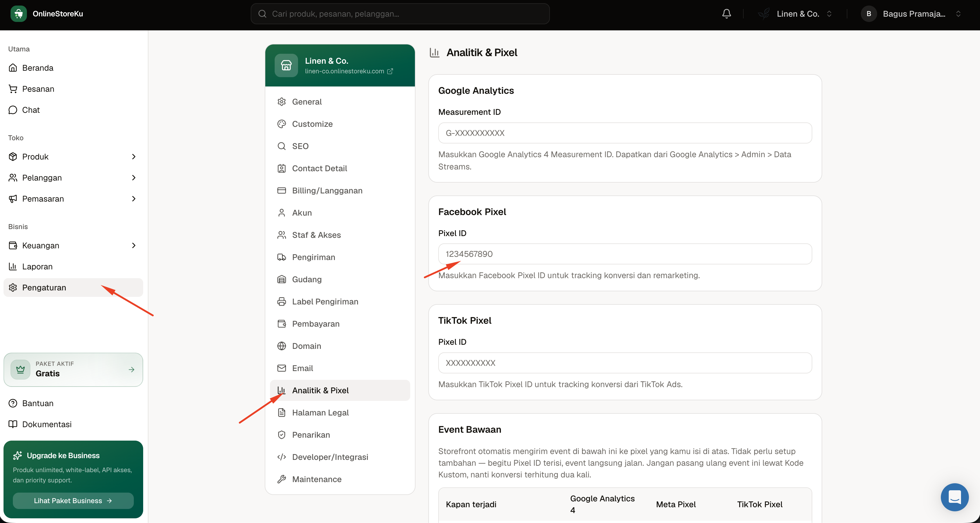Open the Bagus Pramaja account dropdown
The height and width of the screenshot is (523, 980).
(x=911, y=14)
